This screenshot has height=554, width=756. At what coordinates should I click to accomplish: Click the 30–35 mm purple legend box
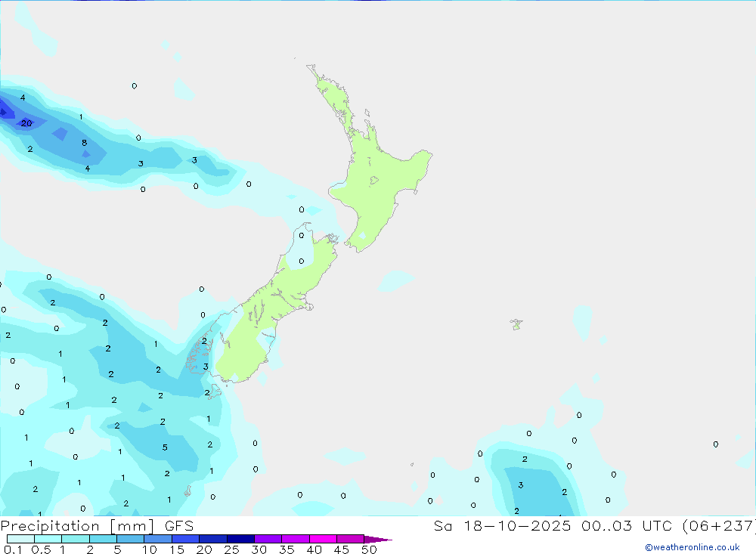click(268, 539)
